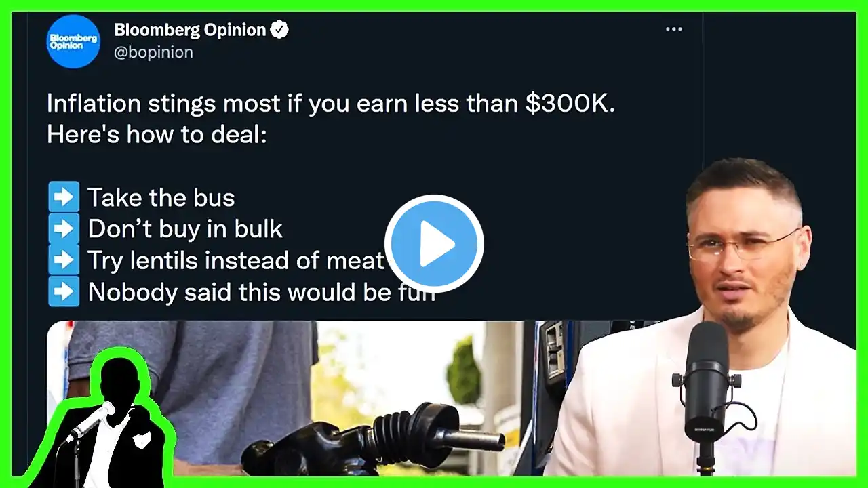
Task: Click the host's glasses on his face
Action: [x=741, y=245]
